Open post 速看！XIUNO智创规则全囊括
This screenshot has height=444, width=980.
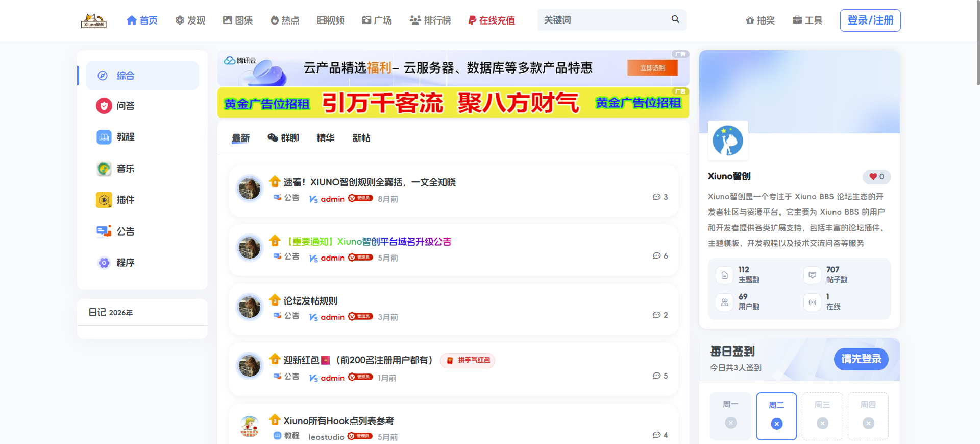pyautogui.click(x=370, y=182)
